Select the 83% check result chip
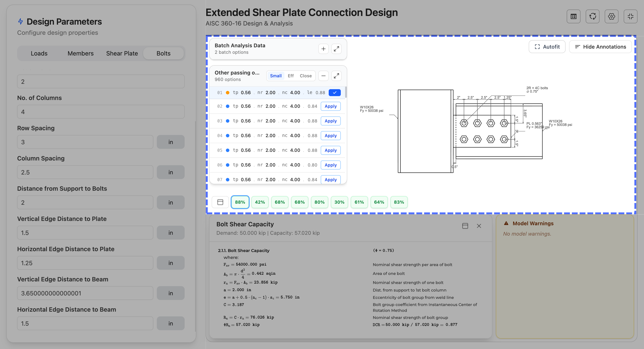Image resolution: width=644 pixels, height=349 pixels. (399, 202)
